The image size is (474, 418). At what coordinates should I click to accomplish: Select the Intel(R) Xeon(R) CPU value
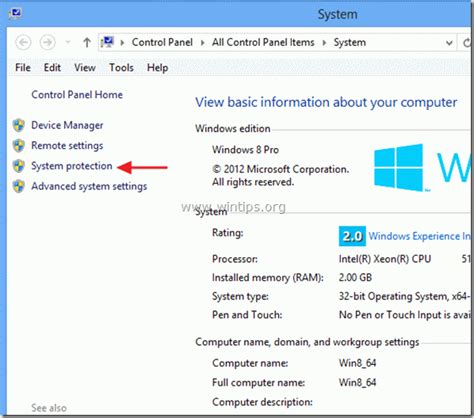pos(385,259)
